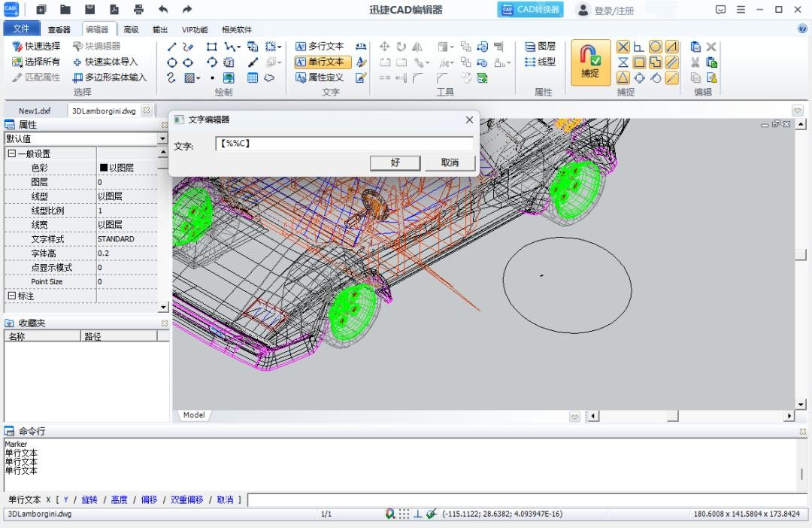The width and height of the screenshot is (812, 528).
Task: Click the 色彩 color swatch value
Action: (x=104, y=168)
